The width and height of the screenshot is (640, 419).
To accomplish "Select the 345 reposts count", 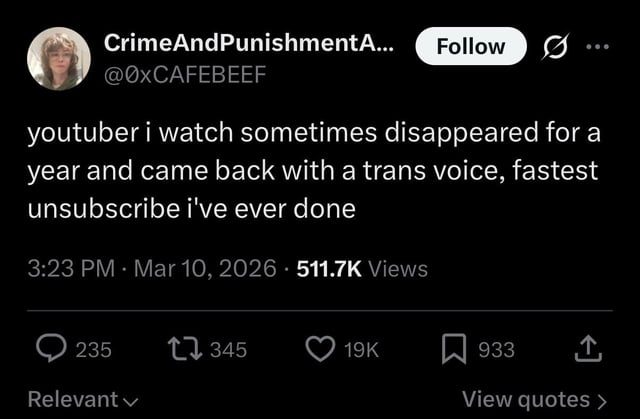I will point(229,349).
